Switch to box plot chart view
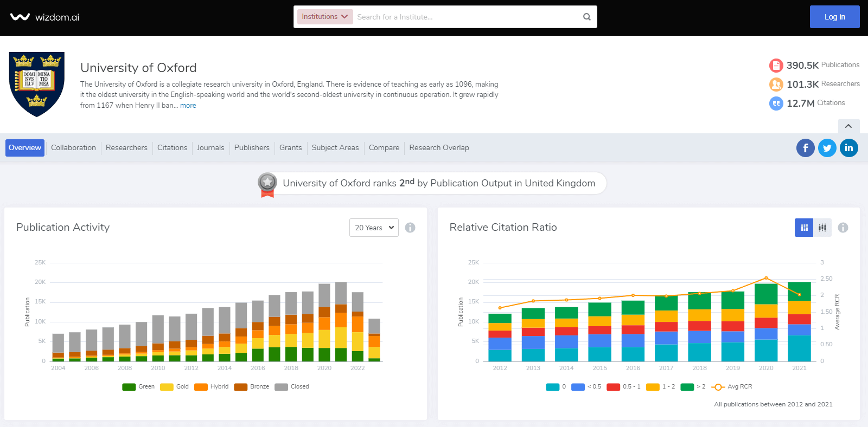The image size is (868, 427). (x=822, y=228)
